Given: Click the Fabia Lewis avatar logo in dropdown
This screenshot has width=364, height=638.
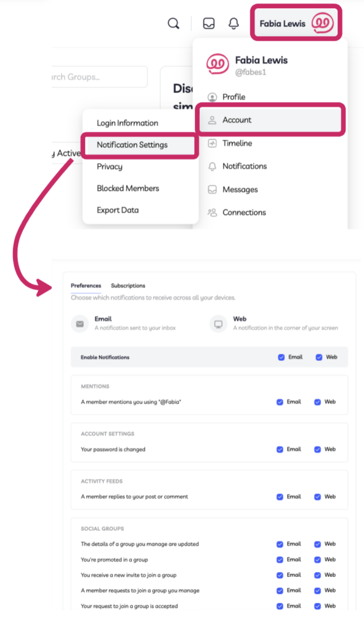Looking at the screenshot, I should (217, 65).
